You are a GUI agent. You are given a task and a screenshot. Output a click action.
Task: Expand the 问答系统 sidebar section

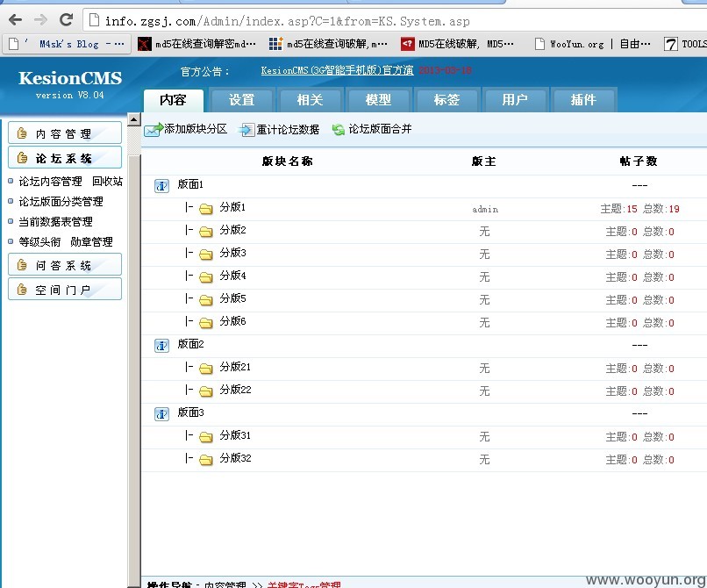65,265
